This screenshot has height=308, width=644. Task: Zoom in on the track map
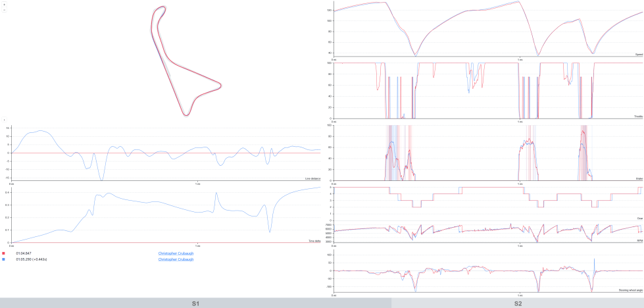click(x=5, y=5)
